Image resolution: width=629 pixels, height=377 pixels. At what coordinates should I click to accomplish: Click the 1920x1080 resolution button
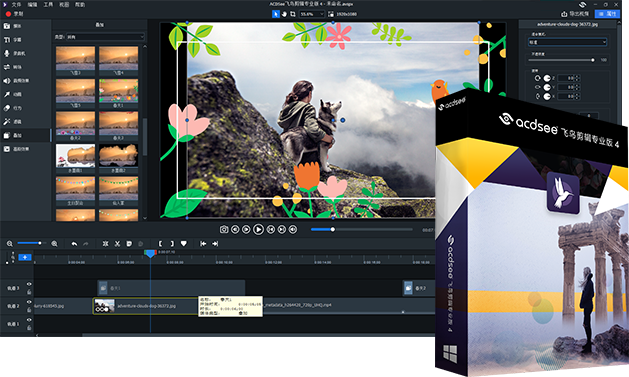coord(342,14)
